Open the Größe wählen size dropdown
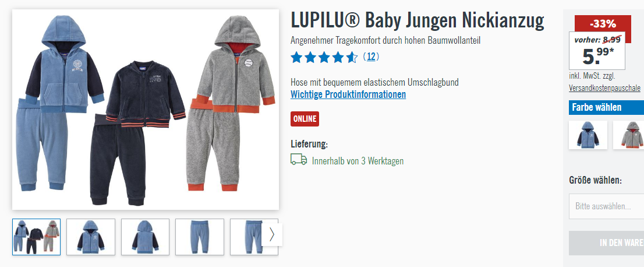Image resolution: width=644 pixels, height=267 pixels. (x=606, y=206)
